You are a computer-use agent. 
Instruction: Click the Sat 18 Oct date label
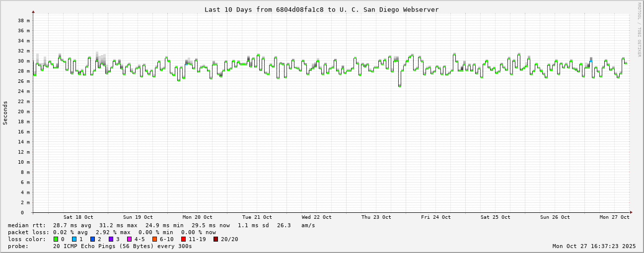click(78, 217)
